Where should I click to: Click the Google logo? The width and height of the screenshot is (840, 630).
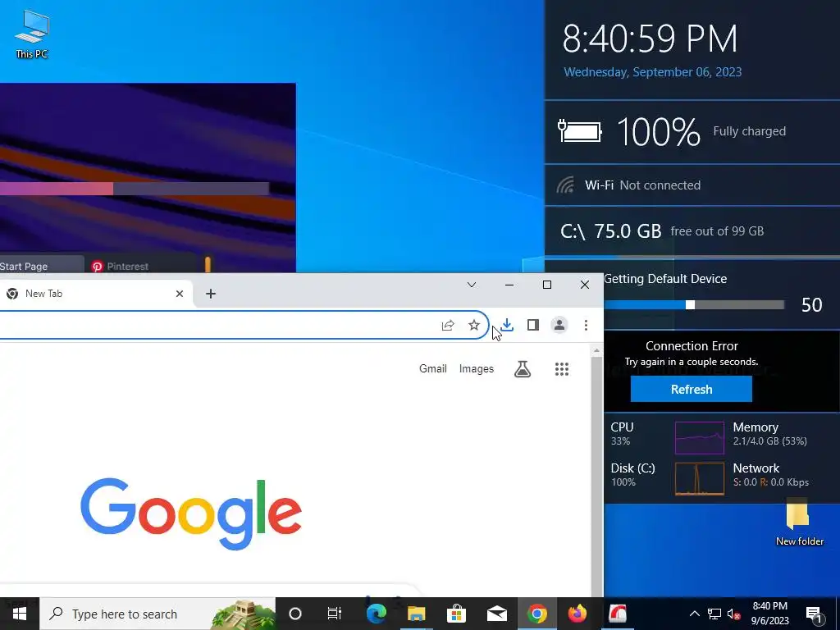click(191, 514)
